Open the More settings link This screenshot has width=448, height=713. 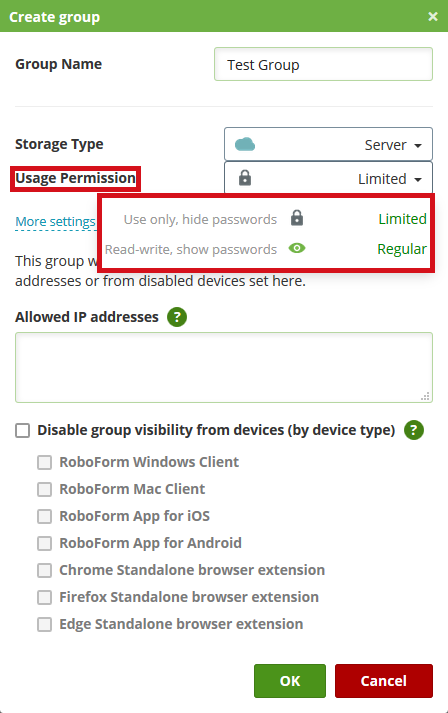pyautogui.click(x=55, y=221)
